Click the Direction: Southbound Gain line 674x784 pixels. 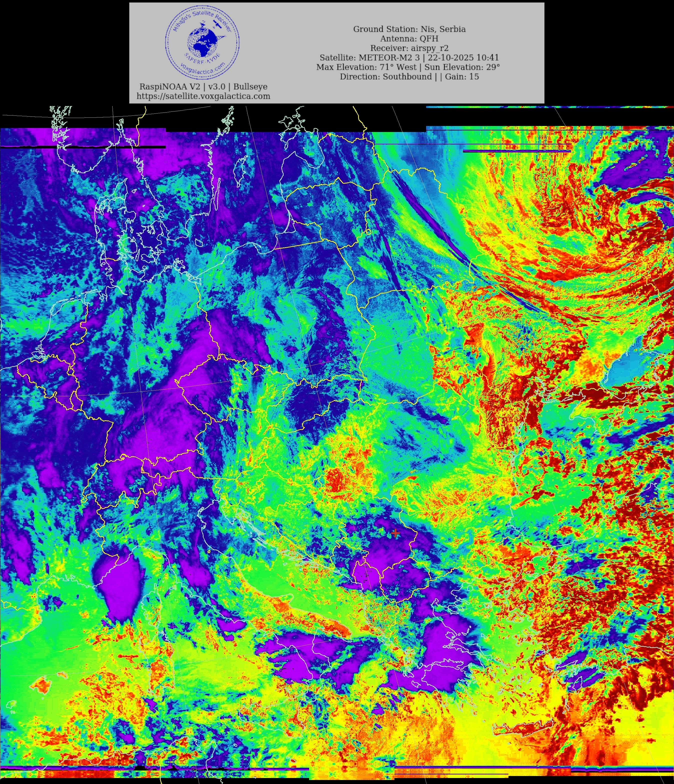coord(409,76)
